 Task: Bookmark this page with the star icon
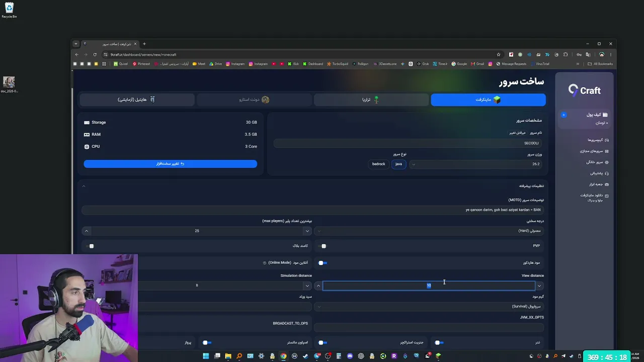click(499, 55)
